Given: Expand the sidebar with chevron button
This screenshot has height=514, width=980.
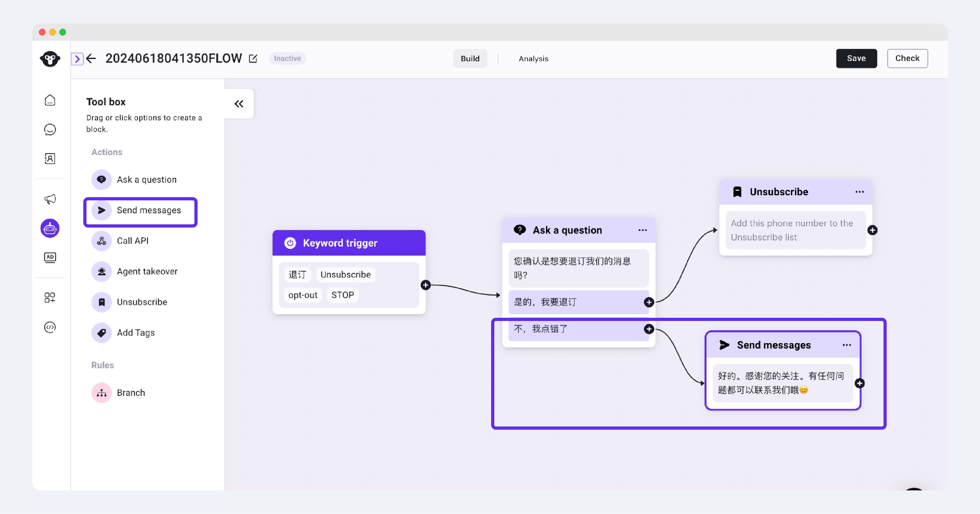Looking at the screenshot, I should (x=77, y=59).
